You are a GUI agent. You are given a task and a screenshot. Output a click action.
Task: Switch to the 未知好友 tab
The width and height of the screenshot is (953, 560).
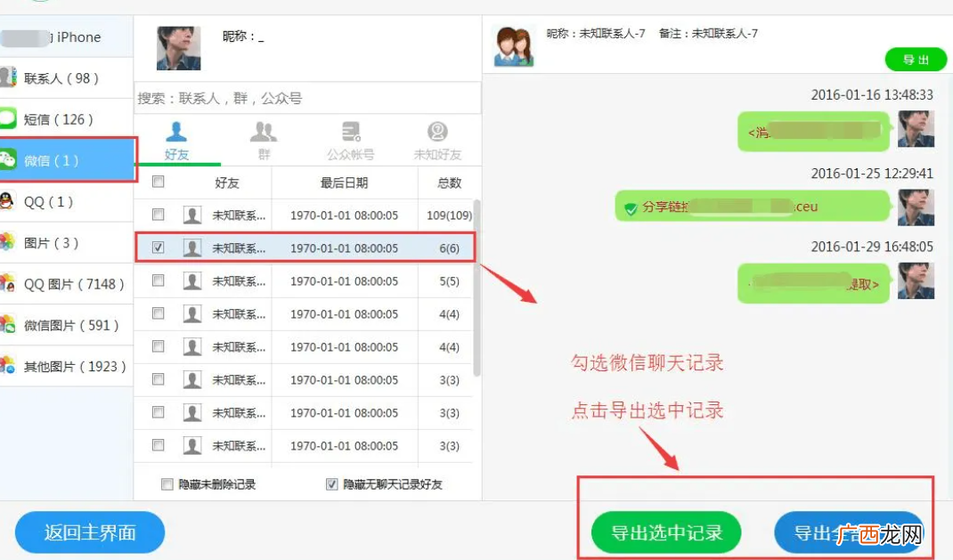[437, 141]
